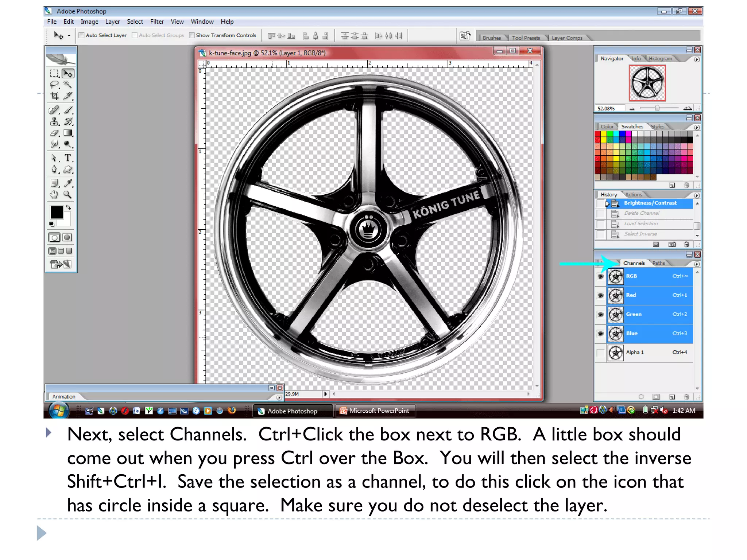Select the Dodge tool
The width and height of the screenshot is (747, 560).
click(68, 144)
